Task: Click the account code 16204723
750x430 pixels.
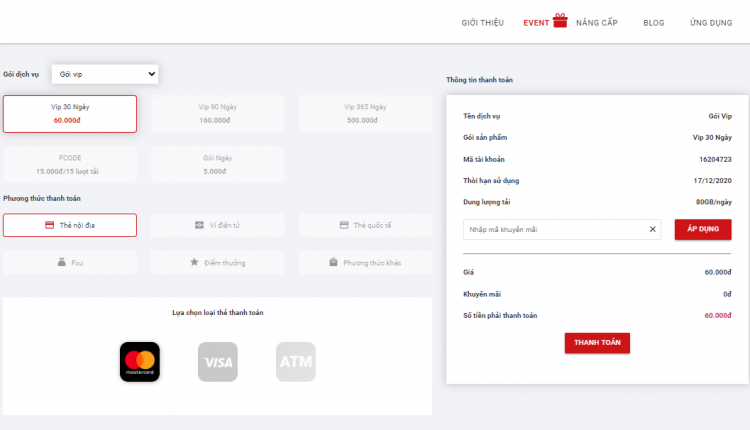Action: pyautogui.click(x=715, y=159)
